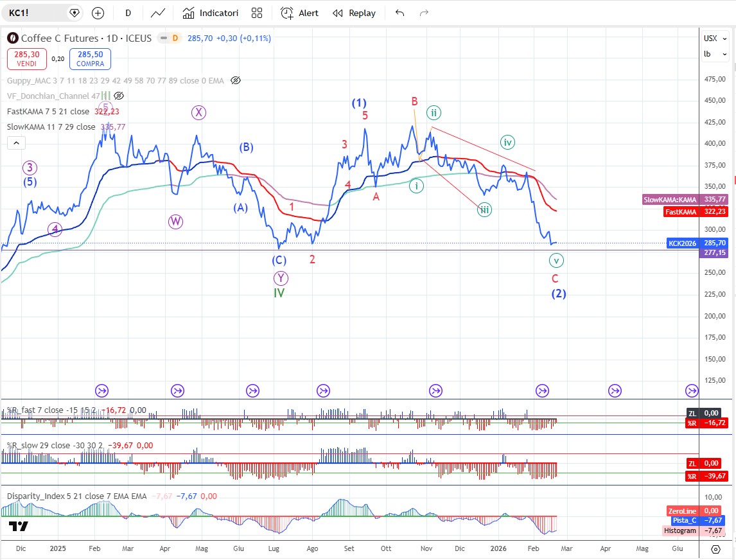This screenshot has width=736, height=560.
Task: Show the hidden Guppy_MAC indicator
Action: pos(235,80)
